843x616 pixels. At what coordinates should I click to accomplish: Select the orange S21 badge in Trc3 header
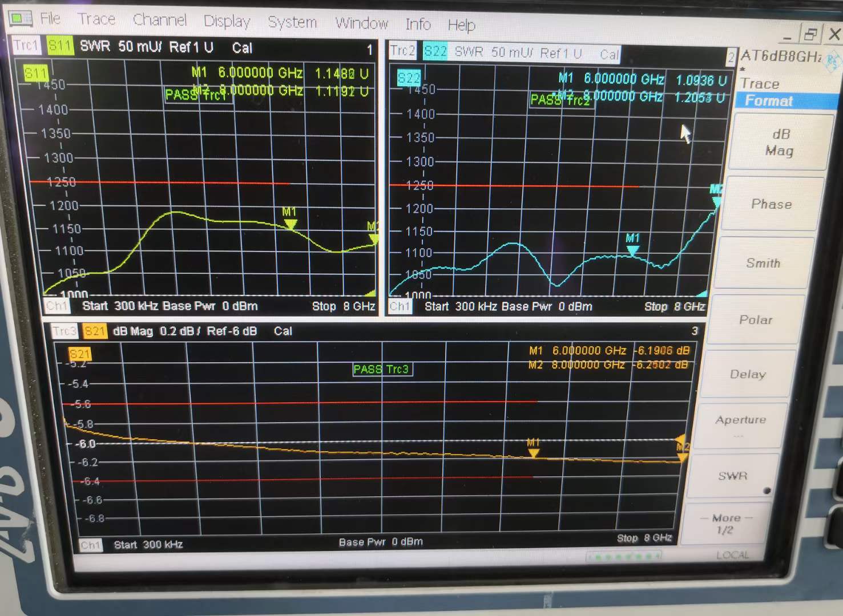(x=95, y=331)
